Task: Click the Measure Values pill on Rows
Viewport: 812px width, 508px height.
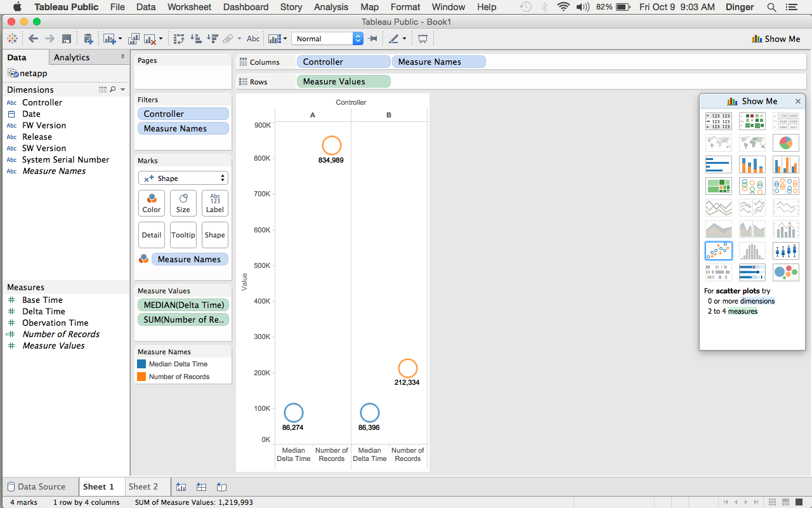Action: 344,81
